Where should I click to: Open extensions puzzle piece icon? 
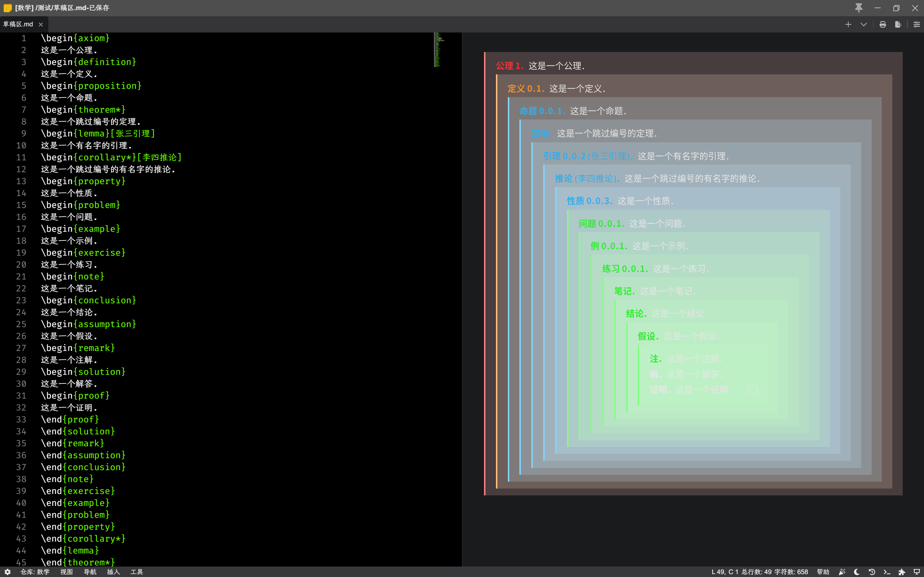(902, 572)
